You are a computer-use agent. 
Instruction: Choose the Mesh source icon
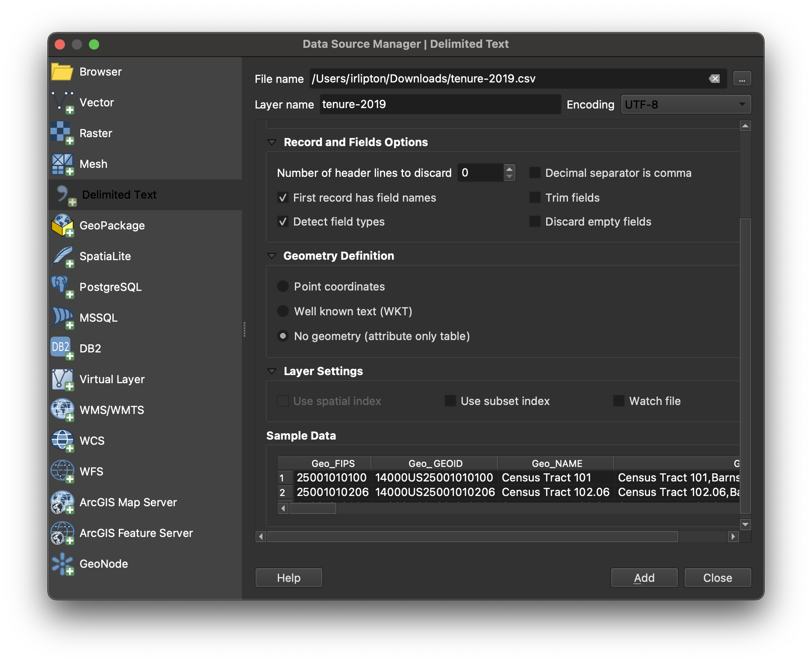(x=62, y=164)
